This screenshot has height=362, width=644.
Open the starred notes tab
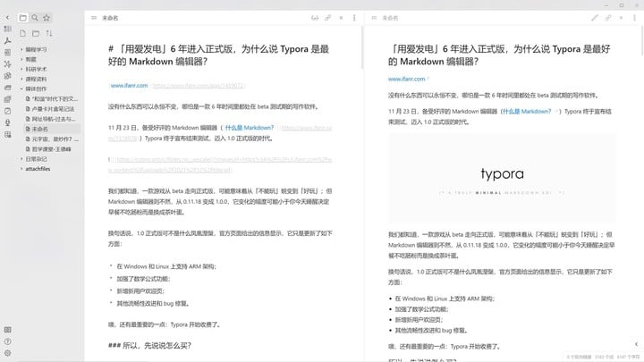click(47, 18)
